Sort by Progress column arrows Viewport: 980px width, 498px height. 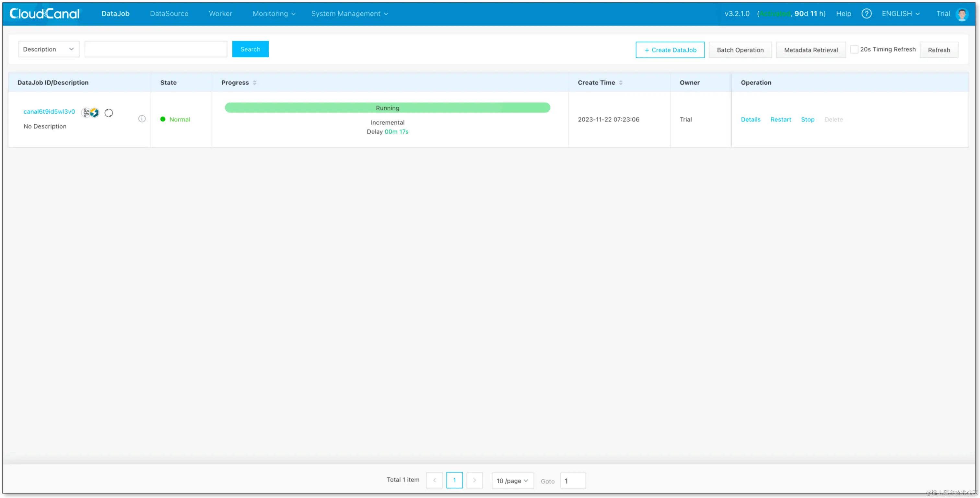pos(254,83)
